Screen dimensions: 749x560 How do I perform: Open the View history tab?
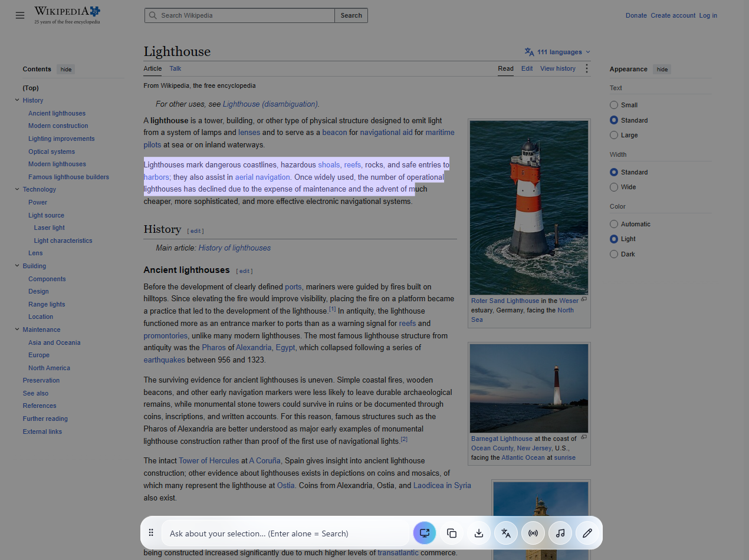click(557, 68)
